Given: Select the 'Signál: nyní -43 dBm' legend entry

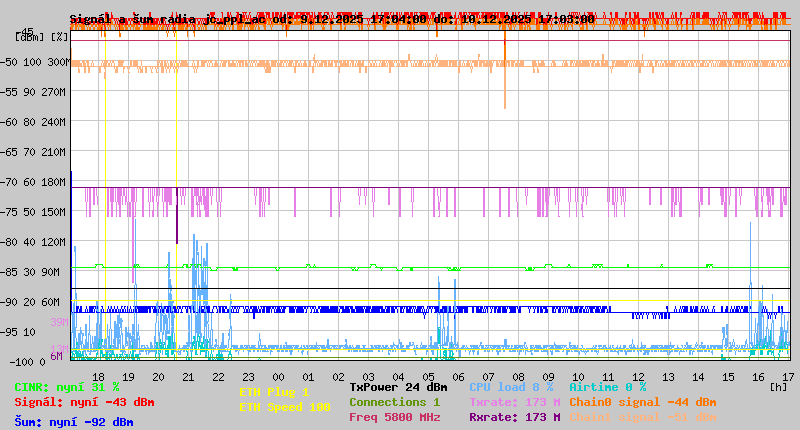Looking at the screenshot, I should pyautogui.click(x=84, y=402).
